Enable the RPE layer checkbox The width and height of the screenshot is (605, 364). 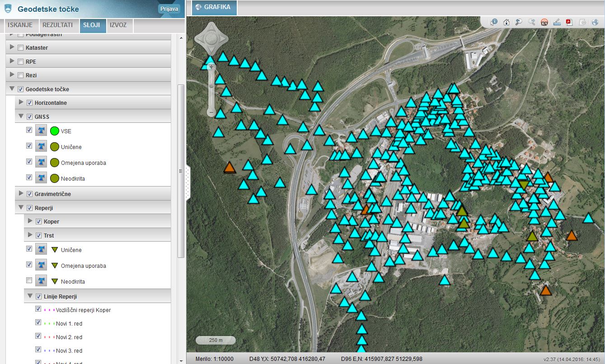20,61
